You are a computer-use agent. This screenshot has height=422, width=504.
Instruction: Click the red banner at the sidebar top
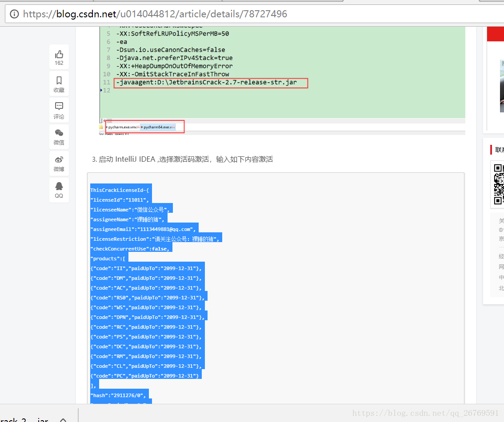pyautogui.click(x=495, y=34)
